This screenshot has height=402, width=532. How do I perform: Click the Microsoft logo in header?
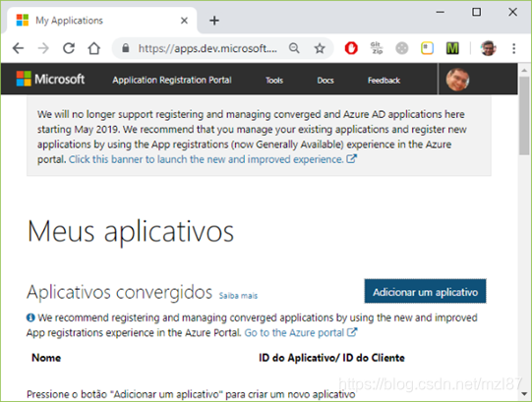click(x=50, y=79)
